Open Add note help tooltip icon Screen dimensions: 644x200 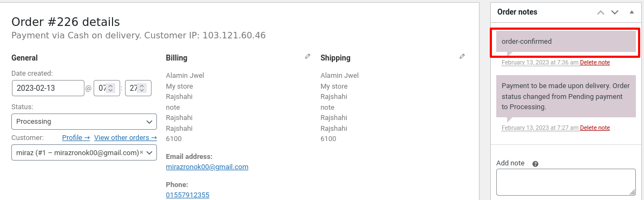click(535, 164)
